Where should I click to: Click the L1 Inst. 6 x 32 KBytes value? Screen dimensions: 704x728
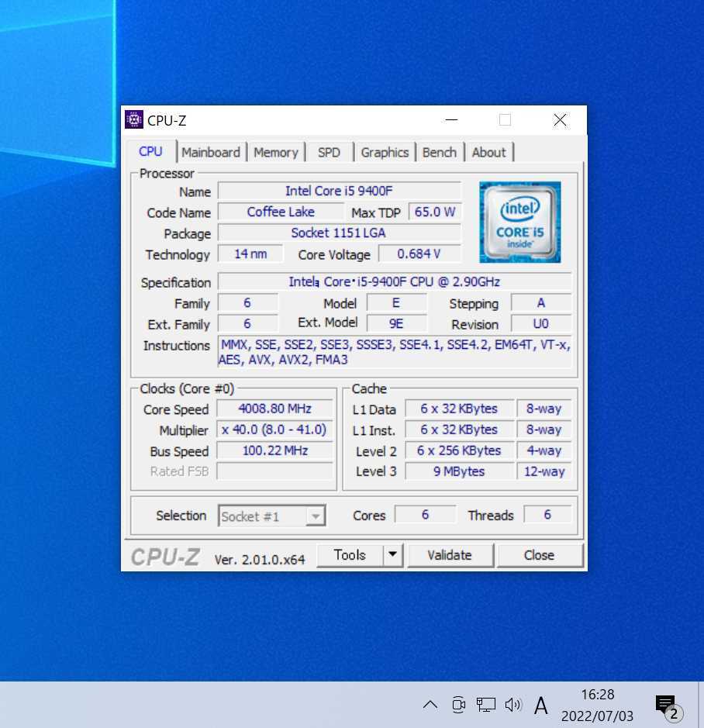click(x=459, y=430)
